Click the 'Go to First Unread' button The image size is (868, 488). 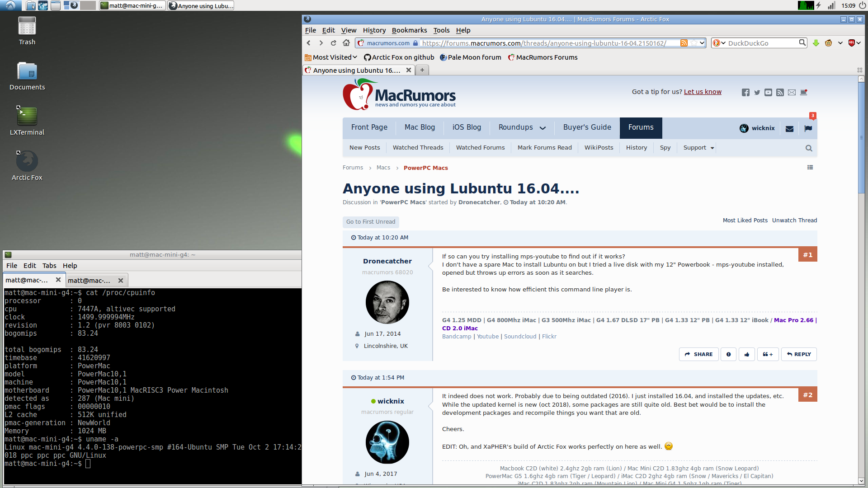coord(371,222)
